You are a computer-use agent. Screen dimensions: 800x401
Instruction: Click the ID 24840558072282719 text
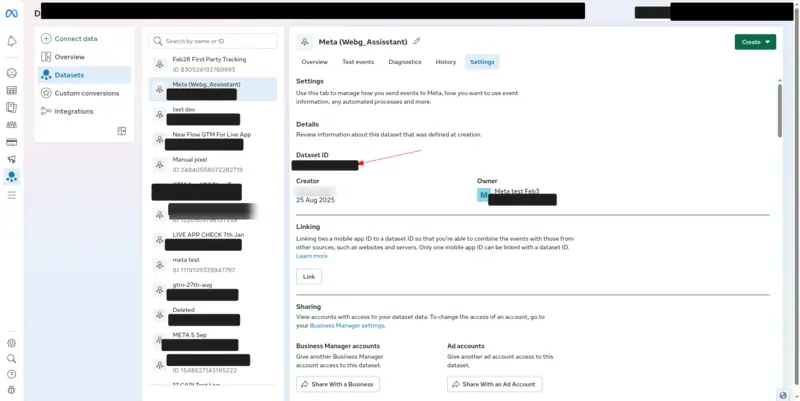click(x=208, y=170)
